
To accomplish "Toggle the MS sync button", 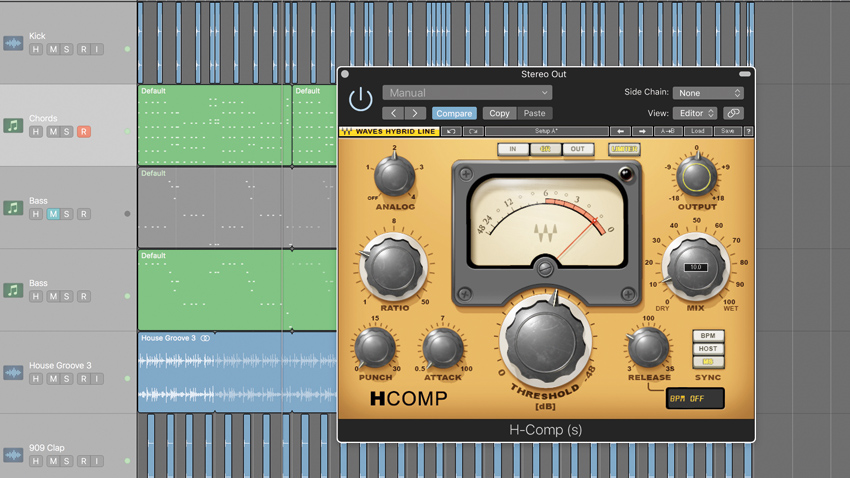I will (708, 361).
